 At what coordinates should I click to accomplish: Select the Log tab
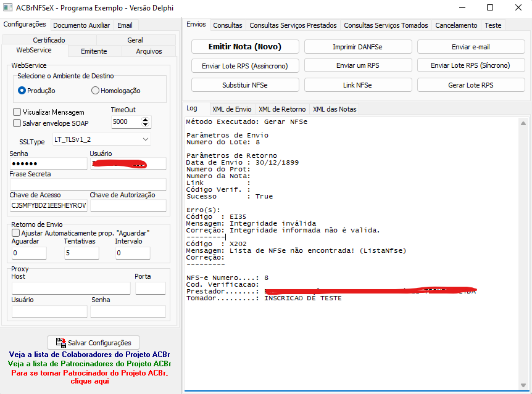click(192, 108)
